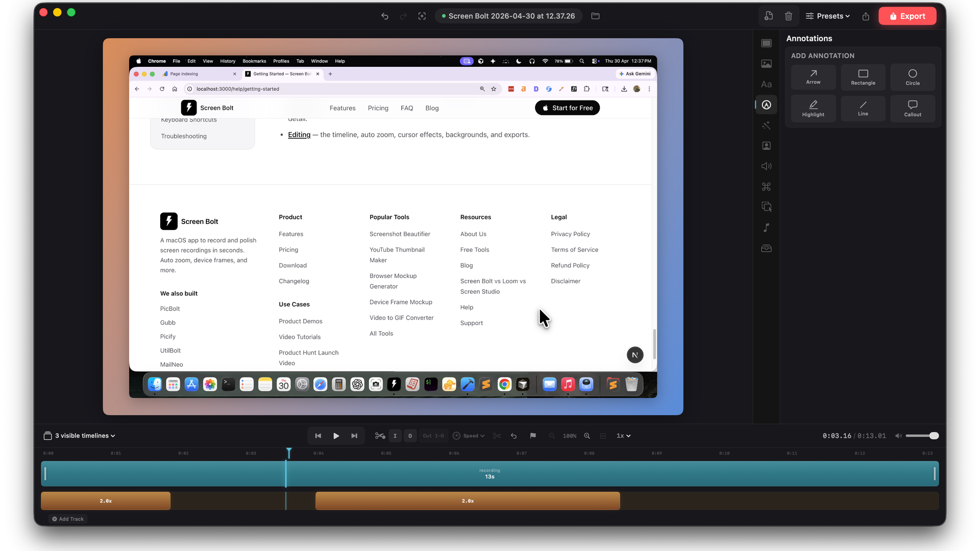Skip to the start of recording
This screenshot has width=980, height=551.
pos(318,436)
